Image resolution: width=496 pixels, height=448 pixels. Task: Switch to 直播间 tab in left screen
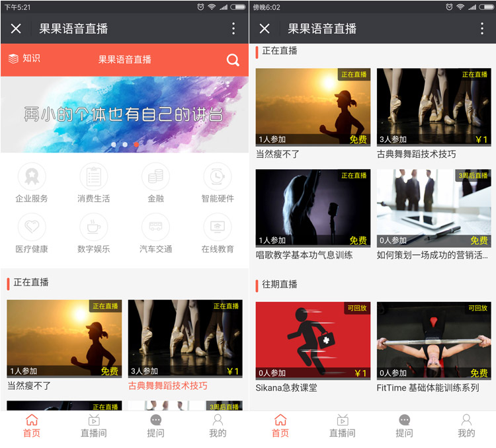(x=94, y=426)
